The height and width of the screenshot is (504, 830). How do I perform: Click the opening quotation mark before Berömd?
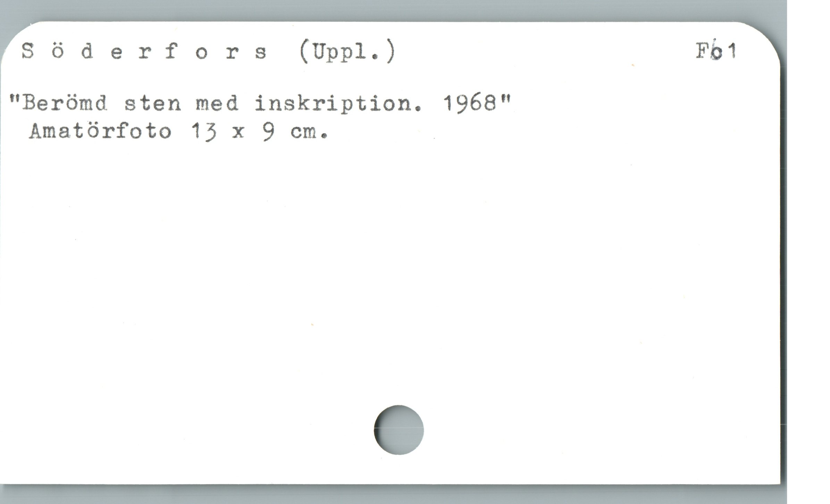coord(14,99)
